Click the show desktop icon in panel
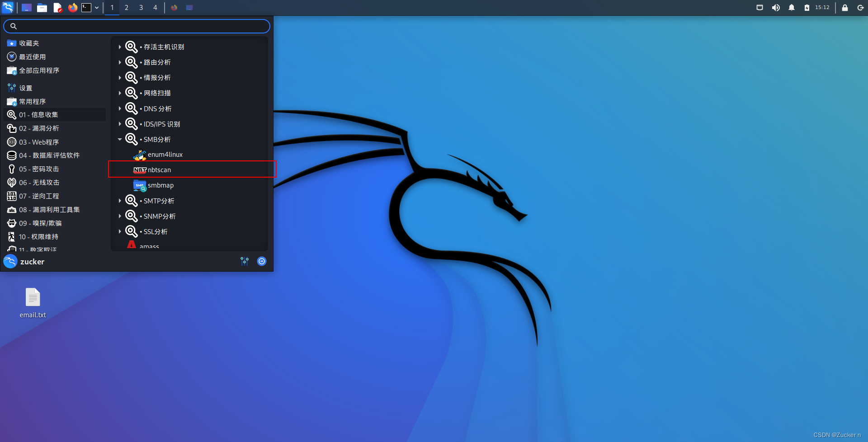The image size is (868, 442). (27, 8)
